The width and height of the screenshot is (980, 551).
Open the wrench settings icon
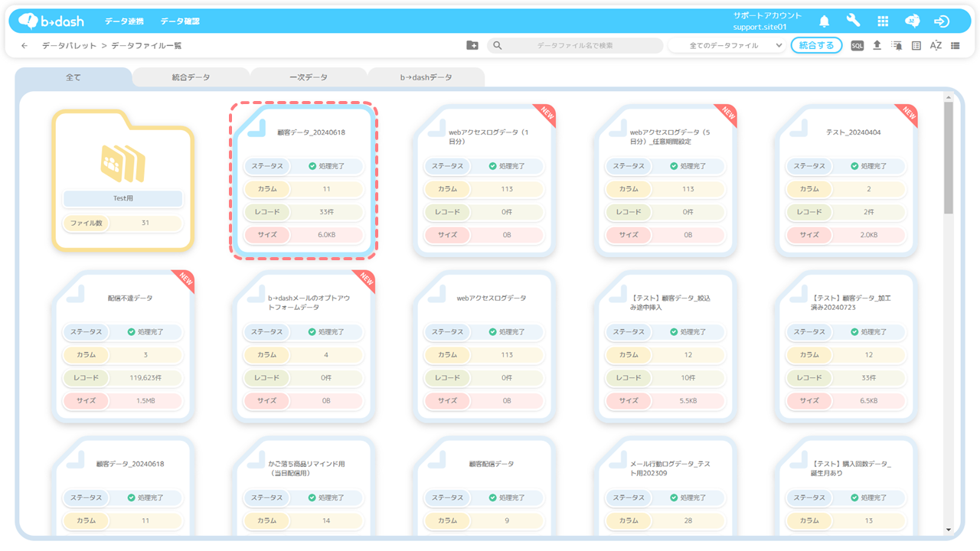tap(853, 21)
